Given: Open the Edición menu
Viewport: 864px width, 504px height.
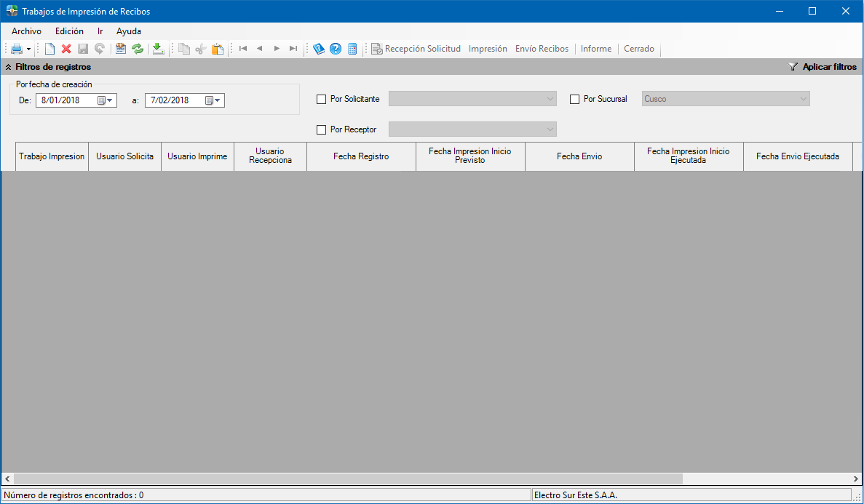Looking at the screenshot, I should click(69, 31).
